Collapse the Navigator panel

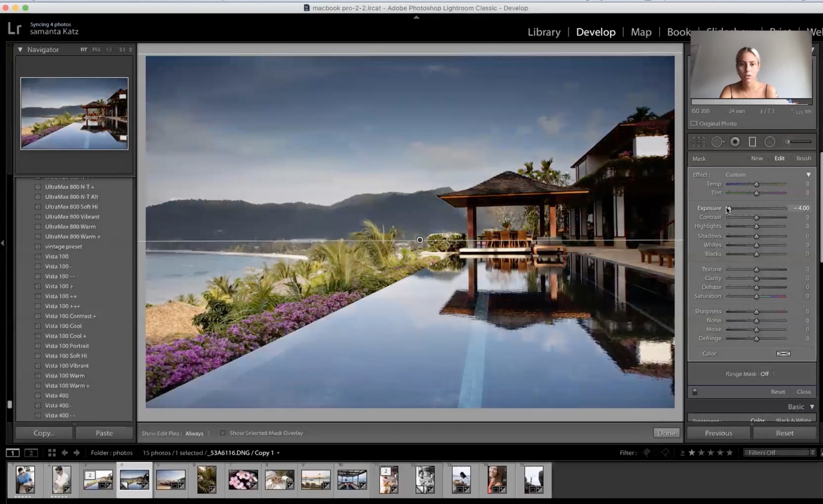20,50
